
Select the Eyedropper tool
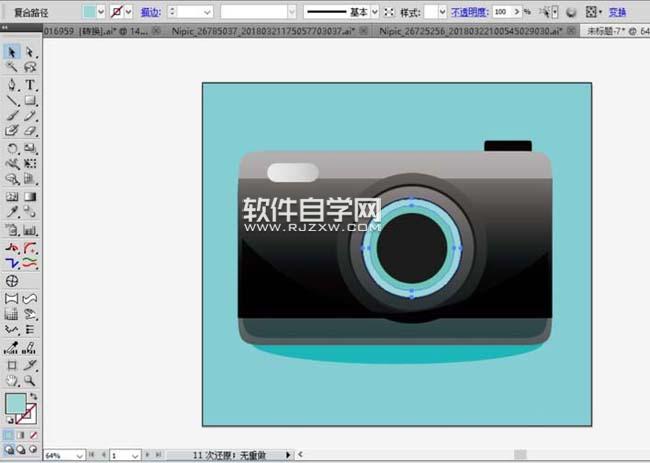(11, 212)
